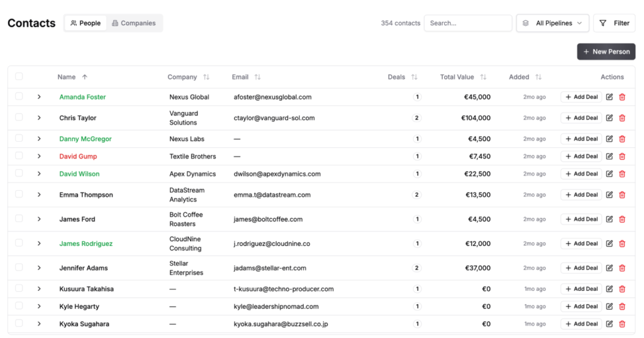Expand the James Rodriguez row

(39, 244)
